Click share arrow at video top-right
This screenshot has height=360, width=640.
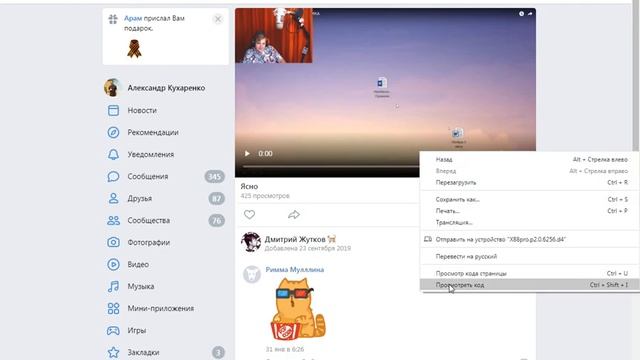(530, 13)
